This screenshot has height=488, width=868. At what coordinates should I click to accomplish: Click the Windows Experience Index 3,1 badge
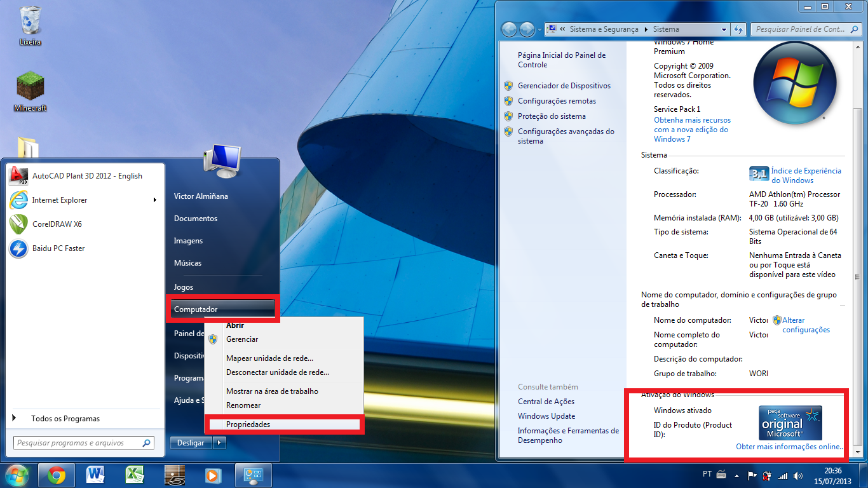(x=759, y=173)
